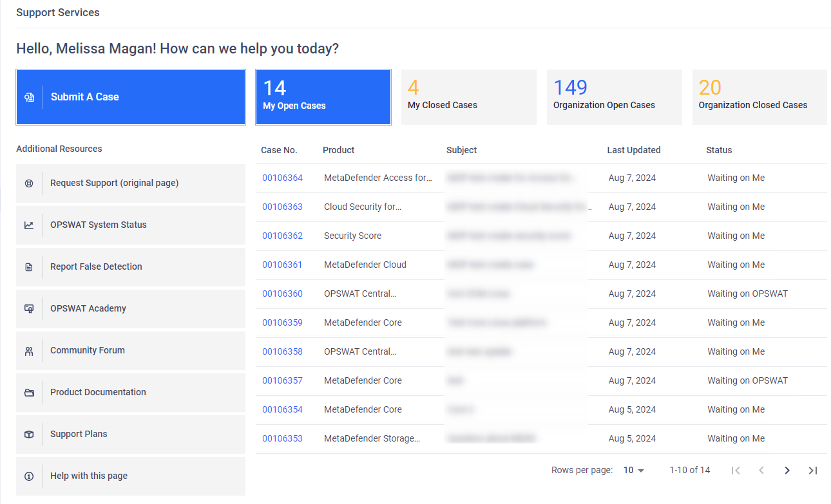This screenshot has width=831, height=504.
Task: Click the Report False Detection document icon
Action: (x=29, y=267)
